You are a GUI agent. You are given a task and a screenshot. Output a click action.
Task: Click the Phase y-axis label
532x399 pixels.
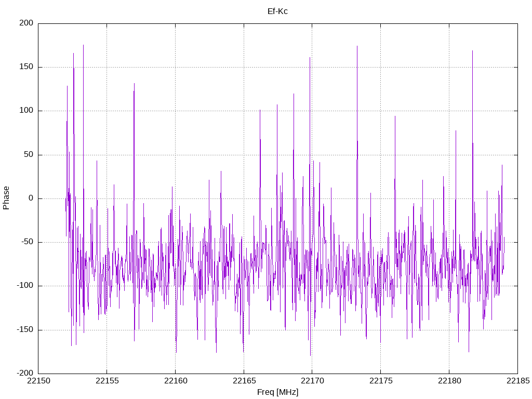6,198
